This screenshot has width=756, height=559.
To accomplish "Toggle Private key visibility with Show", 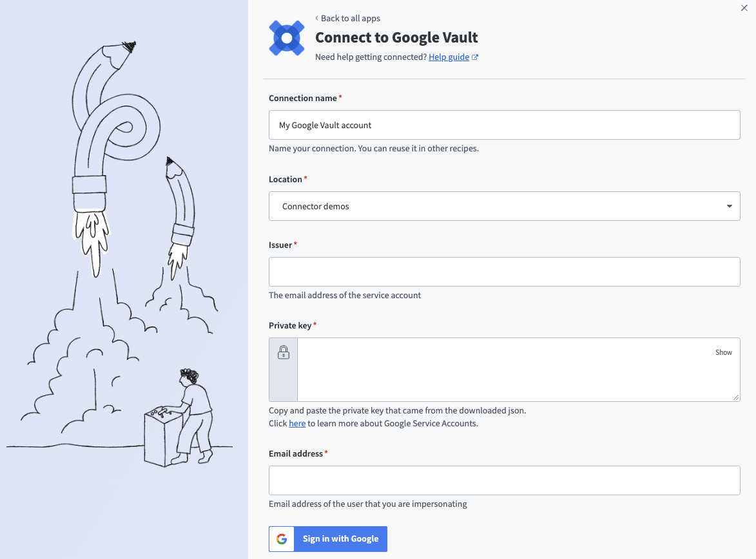I will click(x=724, y=352).
